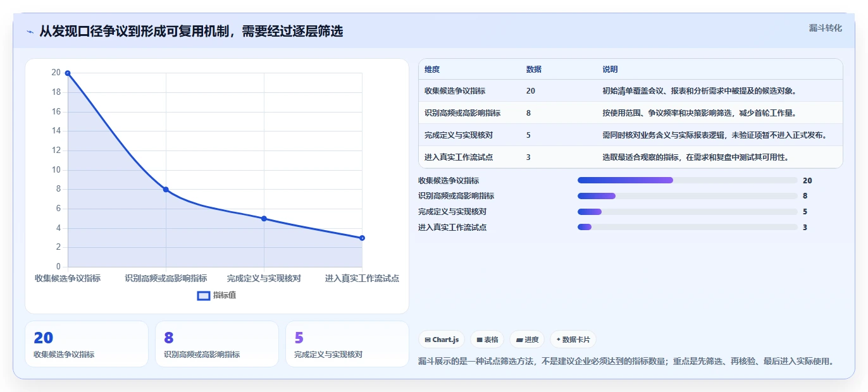Image resolution: width=868 pixels, height=392 pixels.
Task: Click progress value 20 beside the bar
Action: pos(807,180)
